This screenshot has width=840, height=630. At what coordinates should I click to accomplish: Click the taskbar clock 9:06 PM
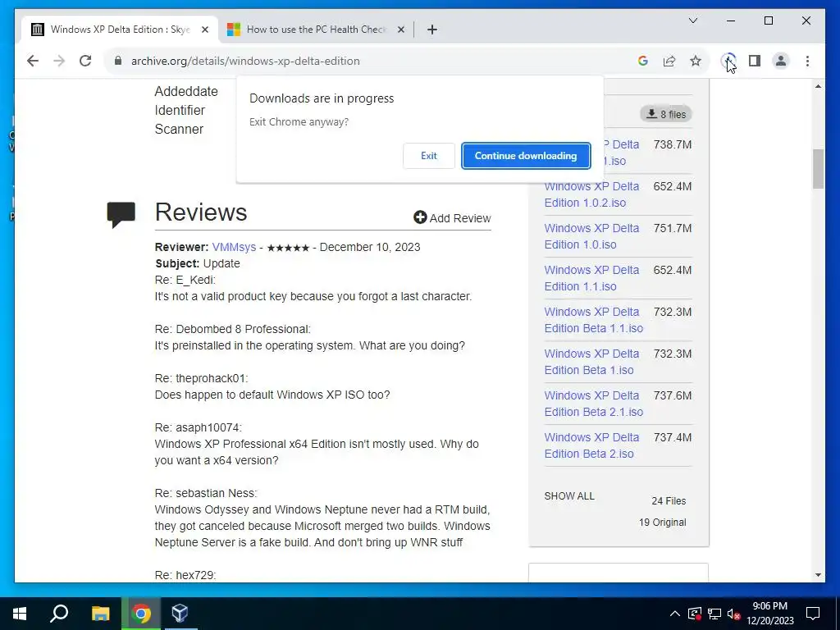tap(769, 606)
